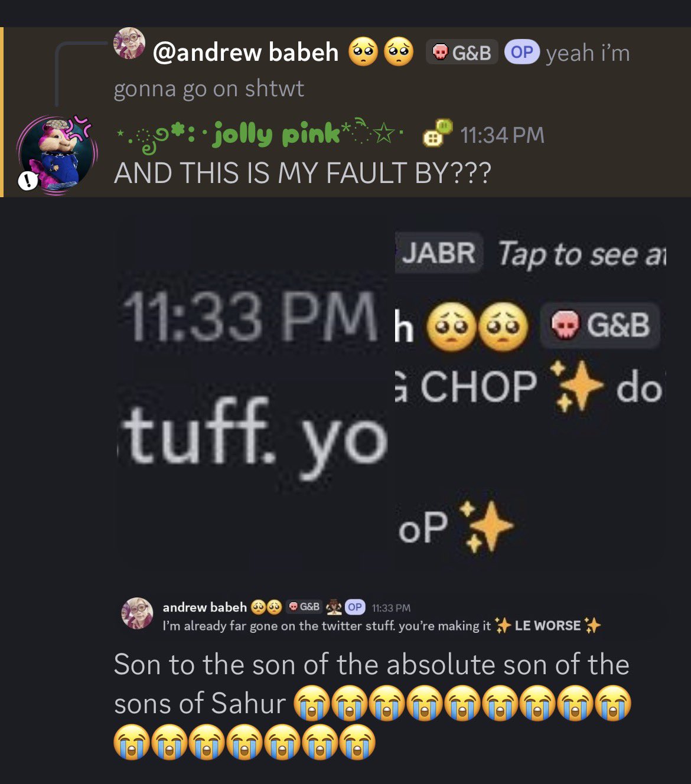Click the small avatar in reply preview

coord(129,43)
